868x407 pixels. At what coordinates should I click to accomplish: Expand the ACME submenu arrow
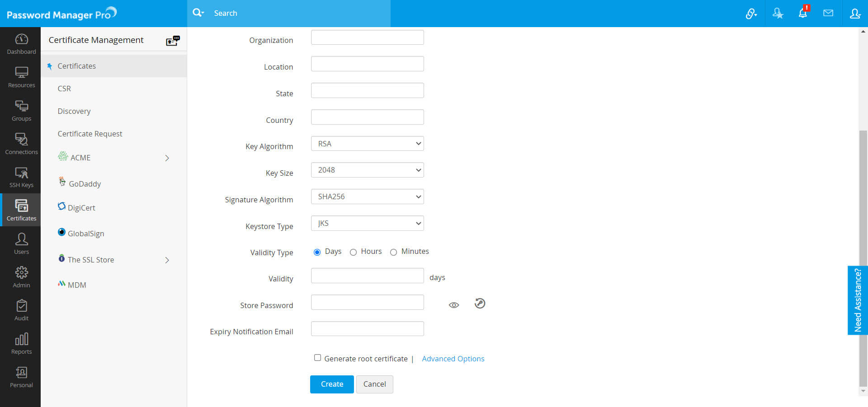click(x=167, y=158)
